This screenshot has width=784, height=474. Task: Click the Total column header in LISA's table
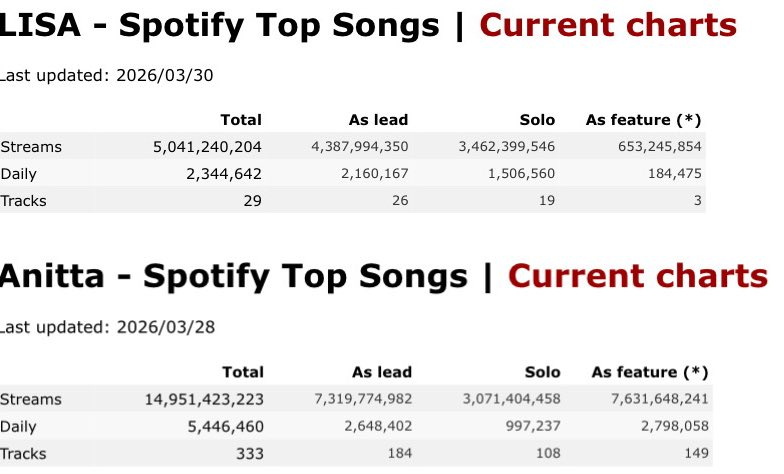(241, 120)
